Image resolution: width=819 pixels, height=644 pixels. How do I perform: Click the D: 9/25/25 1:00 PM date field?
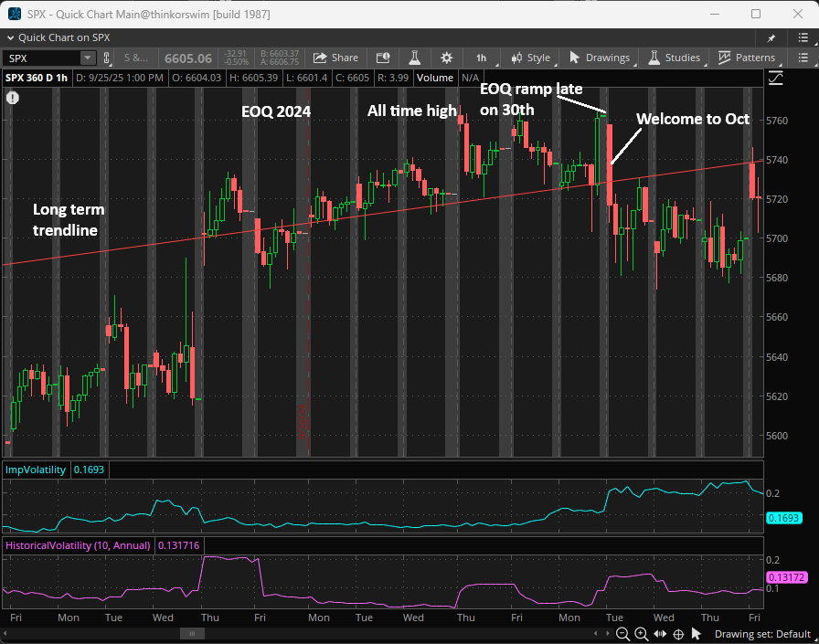click(120, 78)
